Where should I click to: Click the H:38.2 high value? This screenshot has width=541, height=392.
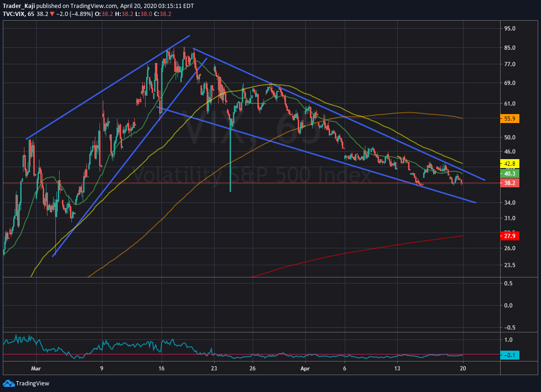pyautogui.click(x=123, y=14)
